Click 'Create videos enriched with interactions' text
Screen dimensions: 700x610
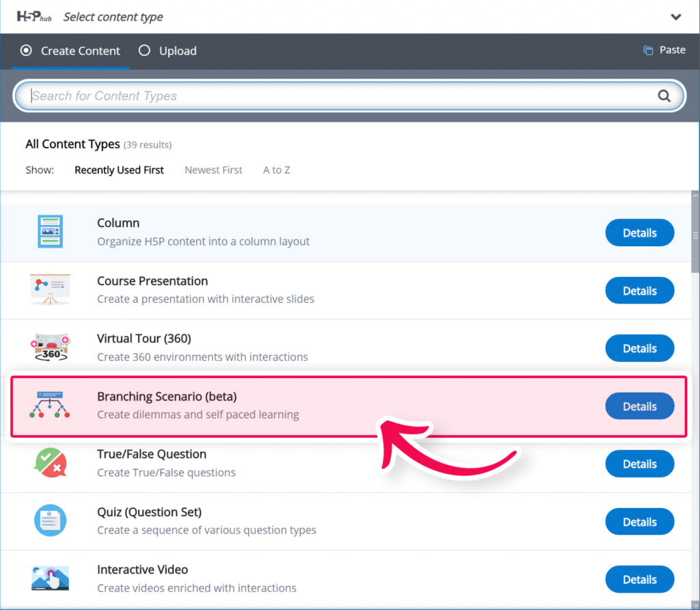coord(196,587)
